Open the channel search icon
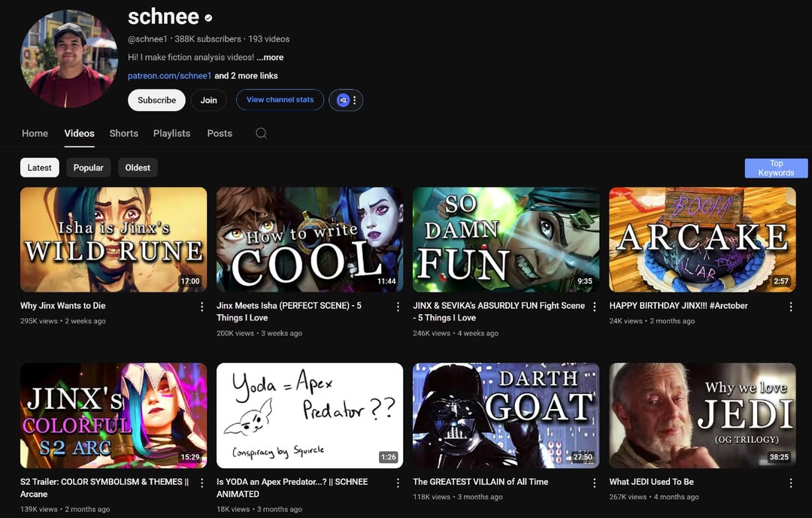 261,133
